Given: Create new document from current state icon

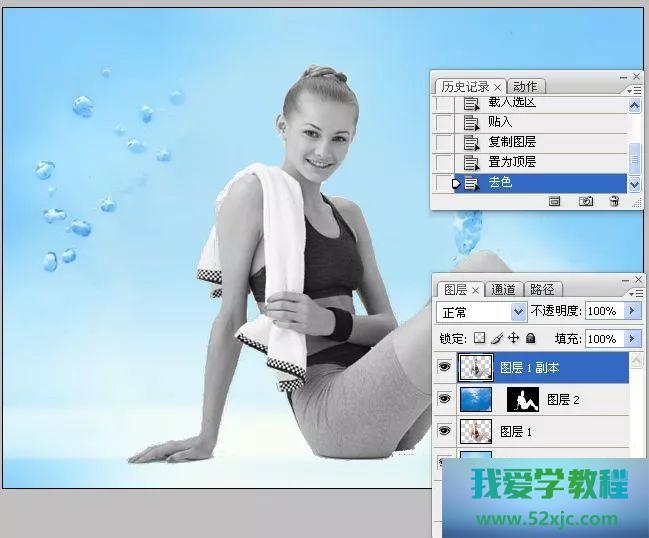Looking at the screenshot, I should coord(554,201).
